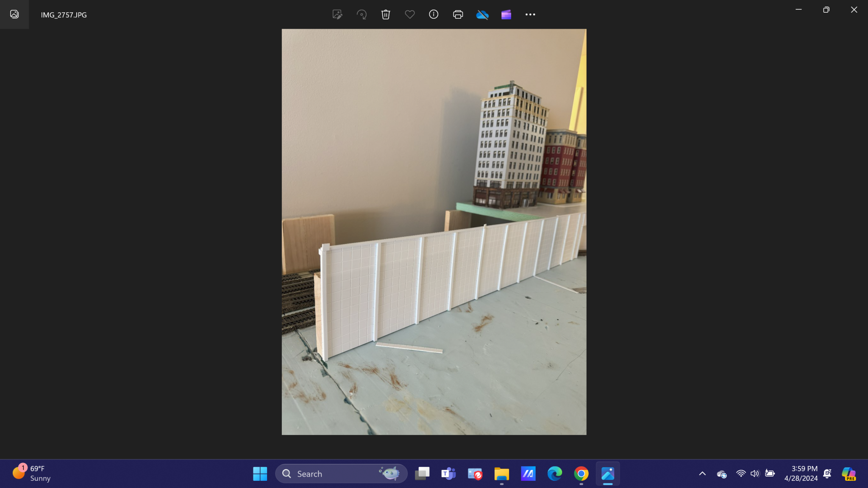
Task: Click the IMG_2757.JPG file name
Action: tap(64, 15)
